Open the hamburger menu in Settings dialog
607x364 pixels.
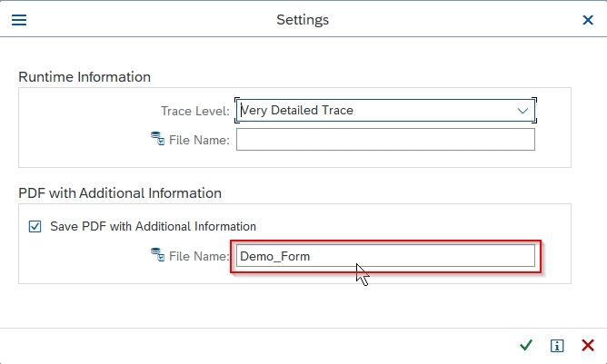[19, 20]
